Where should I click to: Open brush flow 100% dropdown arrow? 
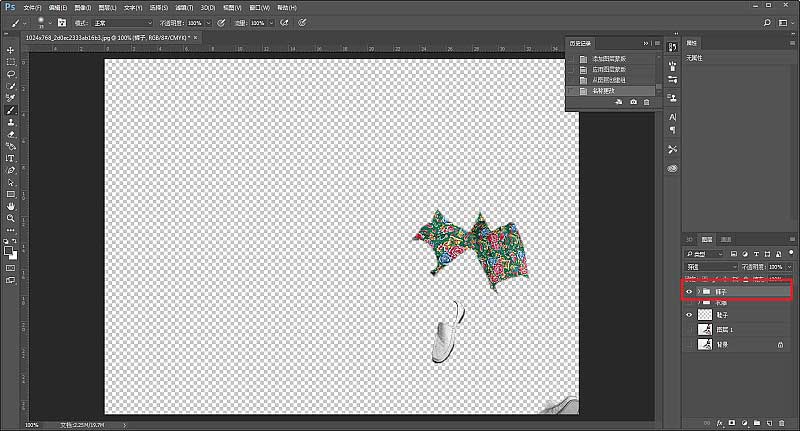point(271,23)
